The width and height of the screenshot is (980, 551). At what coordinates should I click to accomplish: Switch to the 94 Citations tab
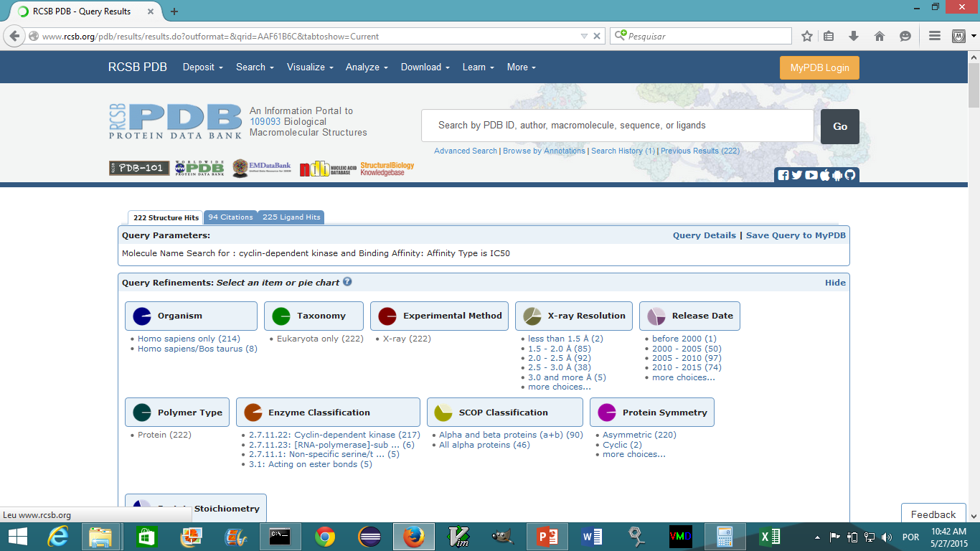[x=230, y=217]
